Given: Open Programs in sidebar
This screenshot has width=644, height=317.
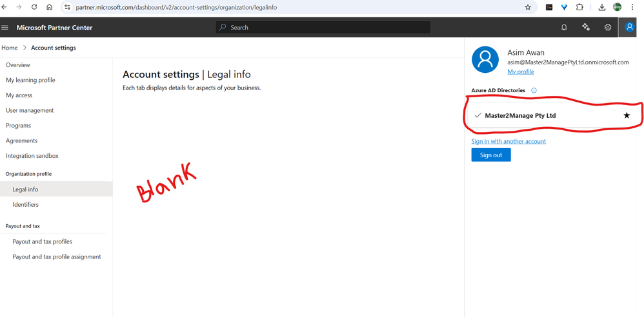Looking at the screenshot, I should (x=19, y=126).
